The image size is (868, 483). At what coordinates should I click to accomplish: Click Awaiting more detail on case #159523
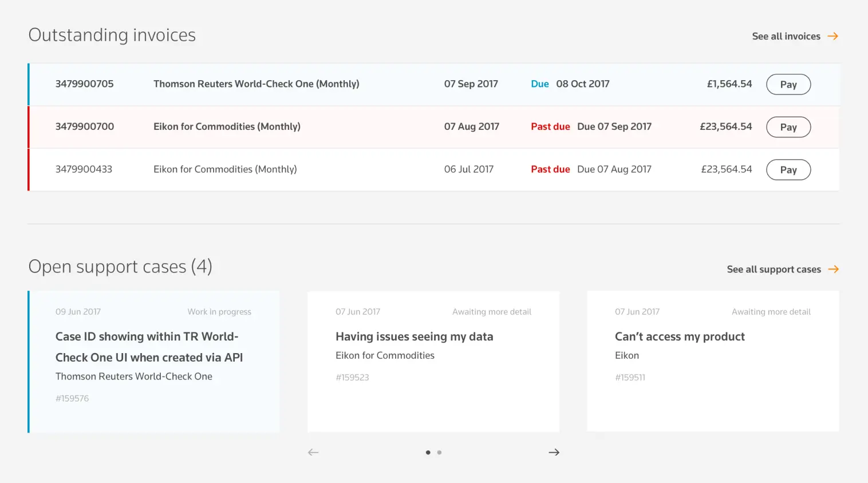tap(492, 312)
